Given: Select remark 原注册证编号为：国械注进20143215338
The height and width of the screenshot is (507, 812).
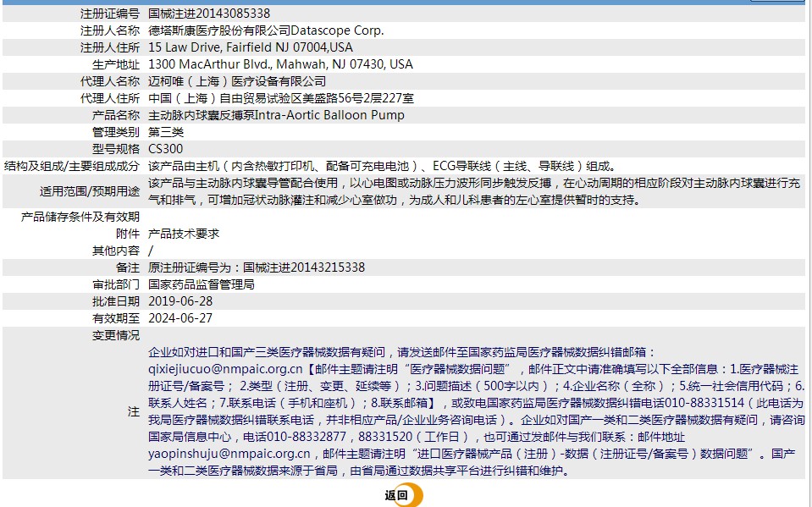Looking at the screenshot, I should pyautogui.click(x=257, y=267).
